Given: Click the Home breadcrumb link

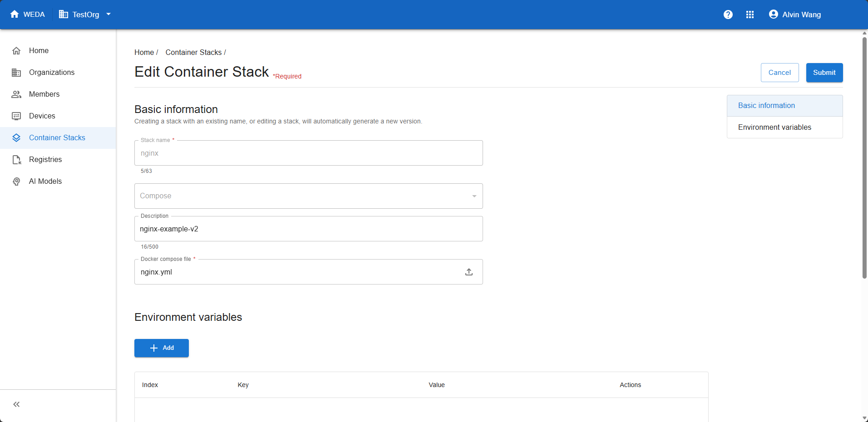Looking at the screenshot, I should pyautogui.click(x=144, y=53).
